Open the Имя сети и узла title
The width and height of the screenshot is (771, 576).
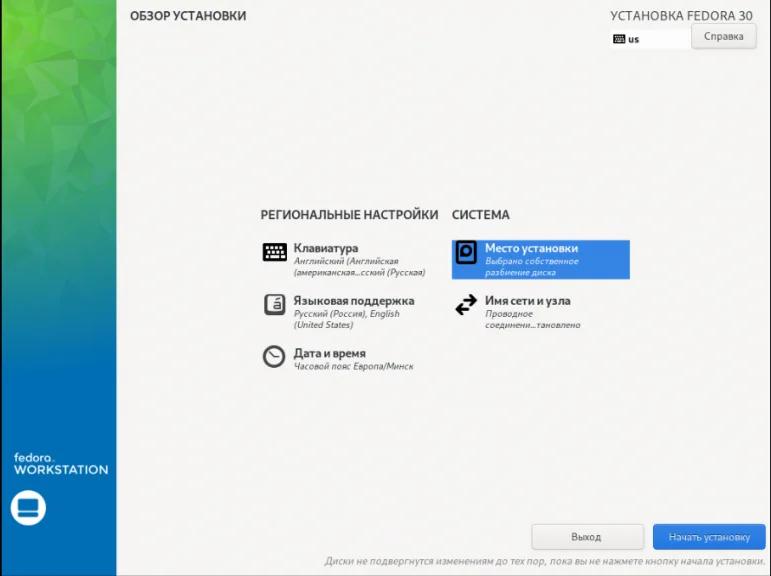(528, 301)
